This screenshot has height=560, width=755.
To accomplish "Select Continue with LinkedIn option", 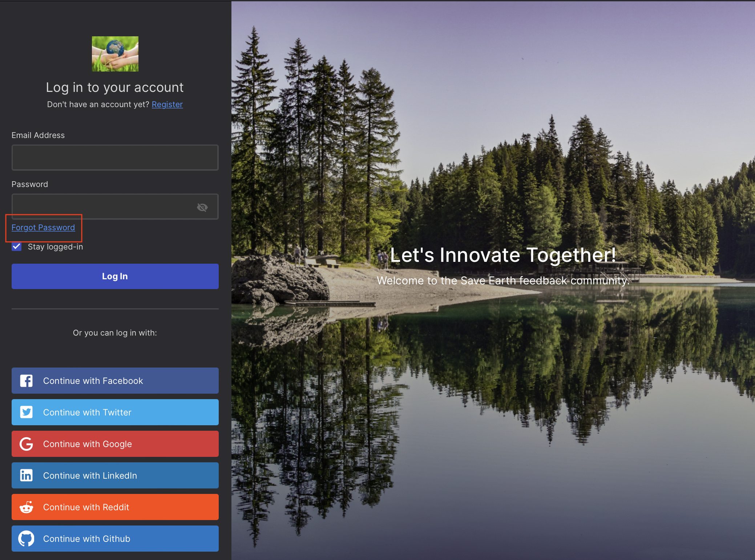I will point(115,476).
